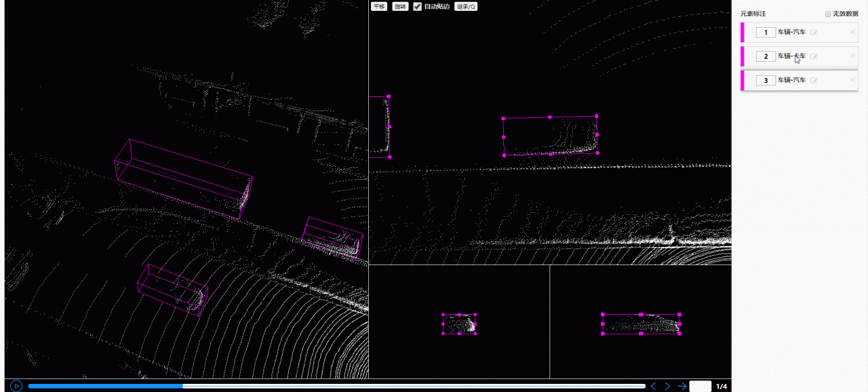Click the 旋转 (rotate) button
Screen dimensions: 868x392
(x=400, y=6)
